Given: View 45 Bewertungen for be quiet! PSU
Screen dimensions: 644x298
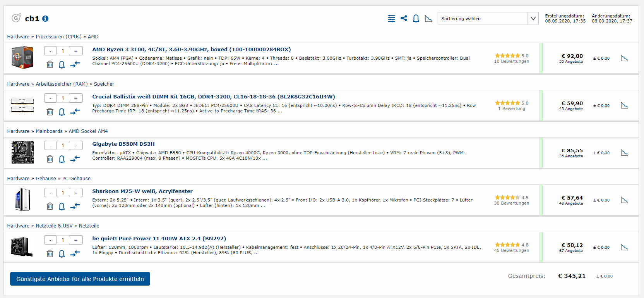Looking at the screenshot, I should 511,250.
